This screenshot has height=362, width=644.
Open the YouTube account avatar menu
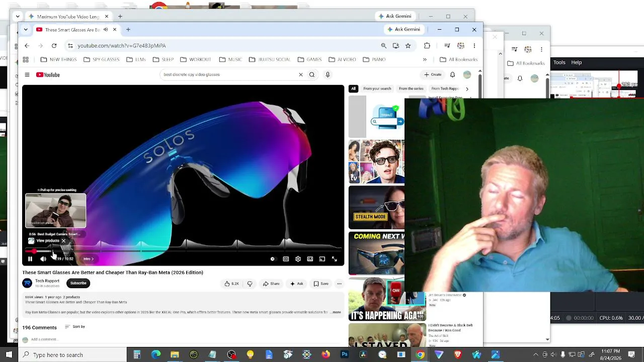coord(467,74)
